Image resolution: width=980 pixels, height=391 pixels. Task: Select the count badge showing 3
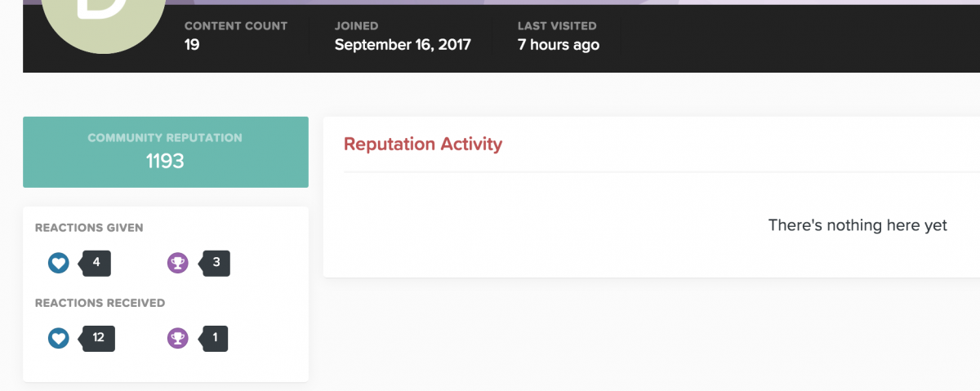[x=215, y=263]
